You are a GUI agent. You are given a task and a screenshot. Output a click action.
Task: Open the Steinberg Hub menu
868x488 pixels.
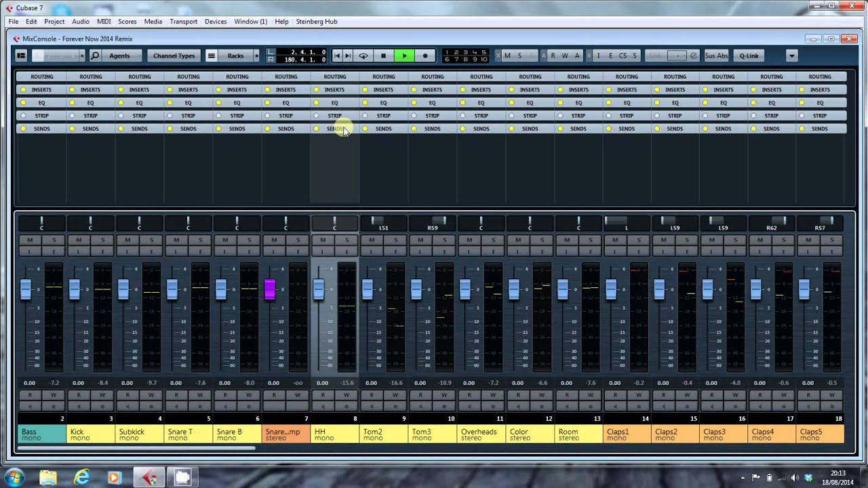317,22
